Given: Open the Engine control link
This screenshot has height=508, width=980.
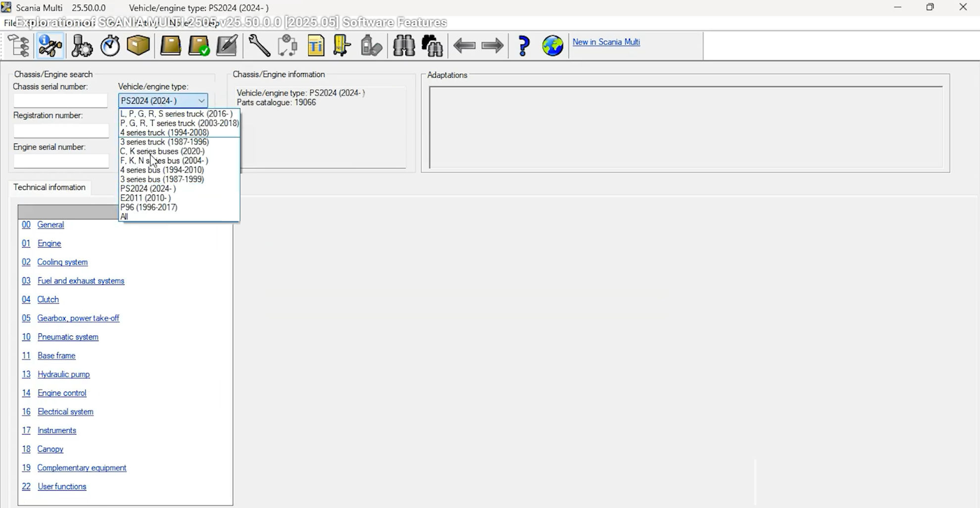Looking at the screenshot, I should 62,393.
